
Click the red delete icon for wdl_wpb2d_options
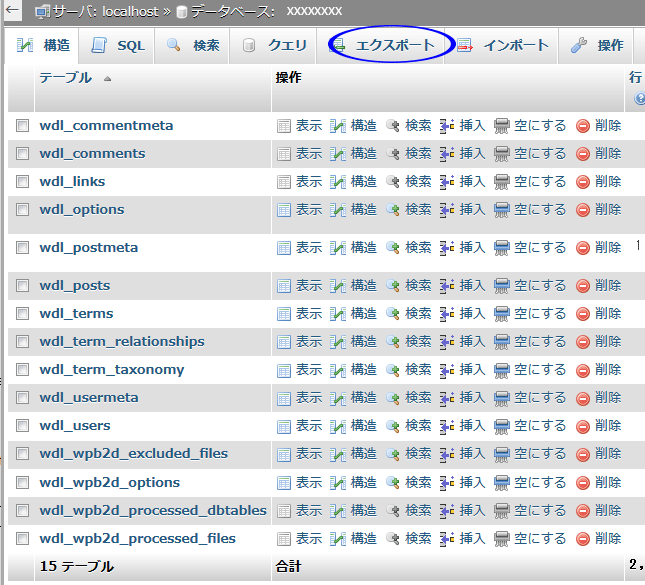pos(583,482)
